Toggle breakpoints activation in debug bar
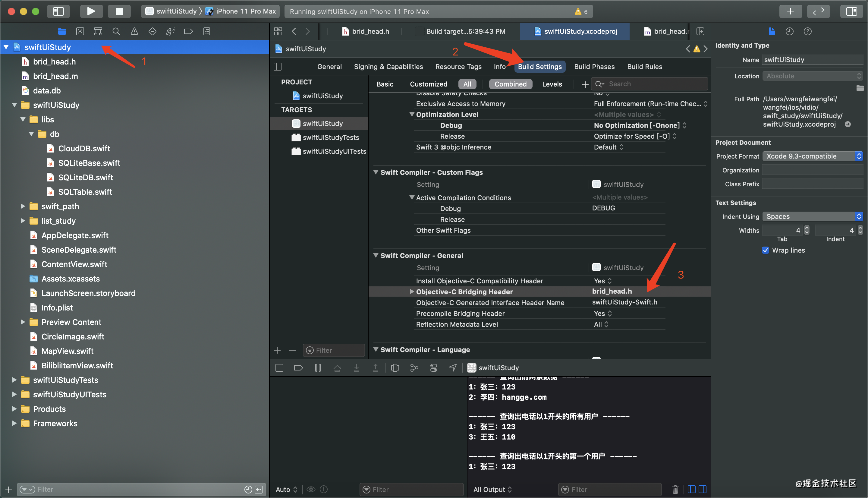Image resolution: width=868 pixels, height=498 pixels. click(298, 368)
